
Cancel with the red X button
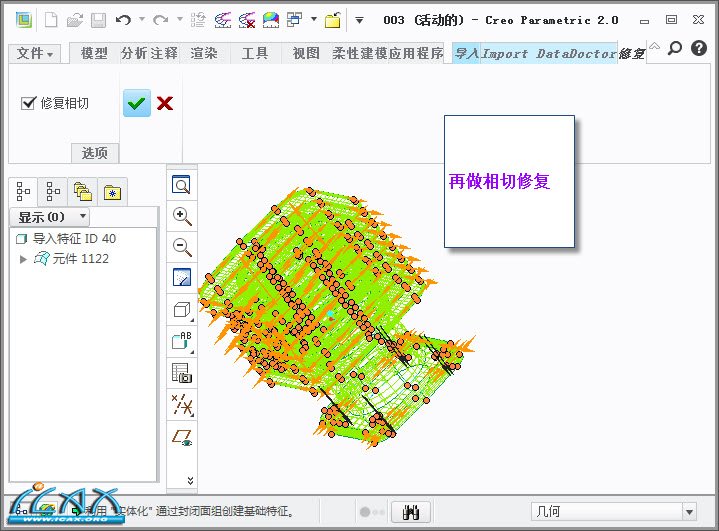165,103
